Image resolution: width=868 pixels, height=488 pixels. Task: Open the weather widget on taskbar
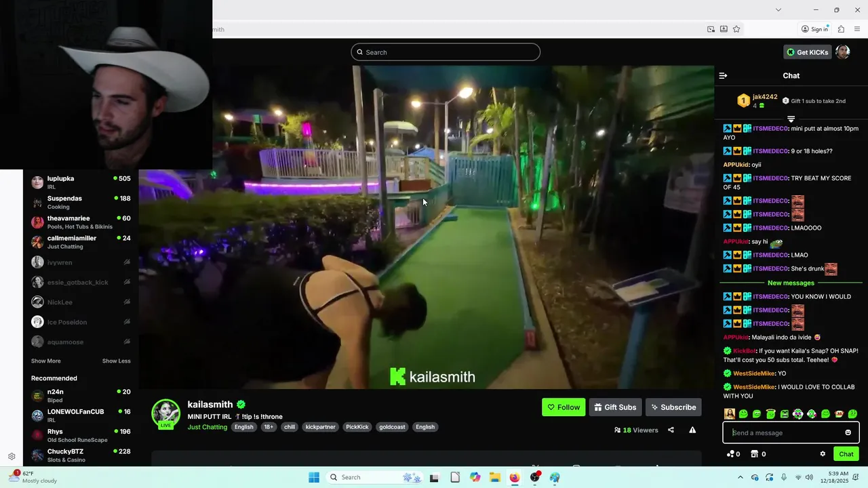(34, 477)
